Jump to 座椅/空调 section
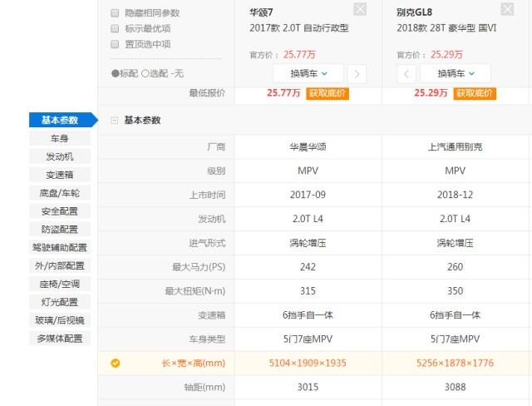This screenshot has height=406, width=532. (60, 284)
